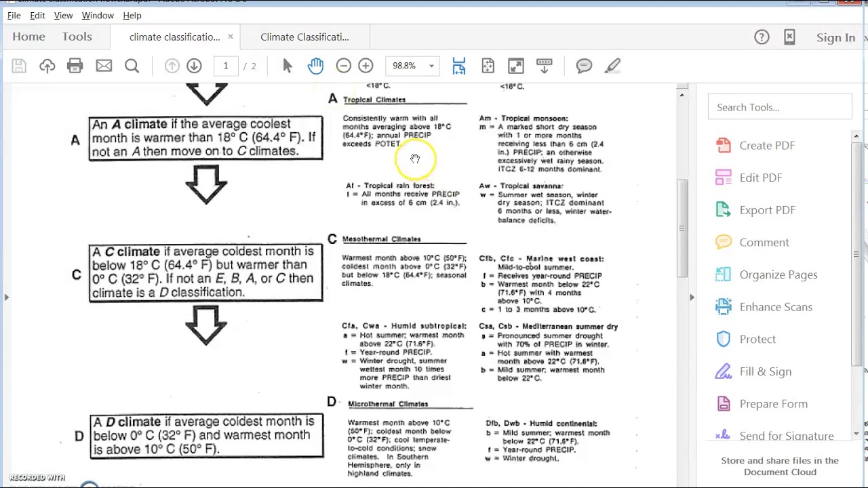Click the upload to cloud icon

point(47,66)
